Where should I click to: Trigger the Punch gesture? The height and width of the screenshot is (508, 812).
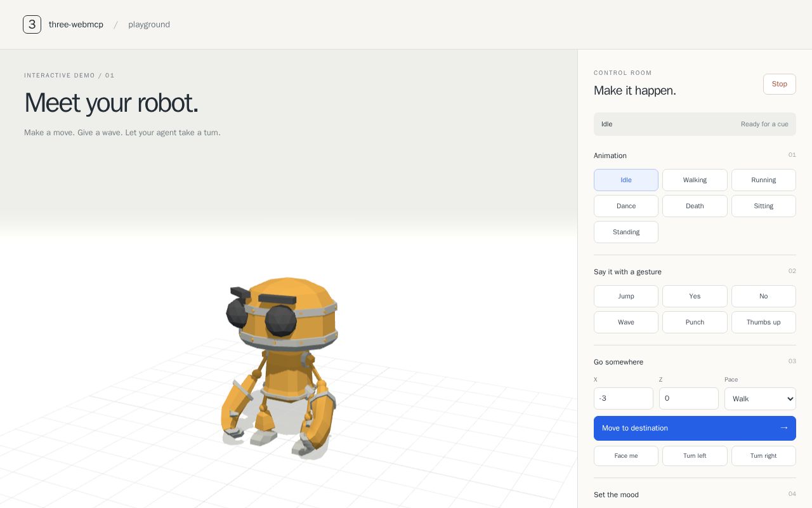695,322
